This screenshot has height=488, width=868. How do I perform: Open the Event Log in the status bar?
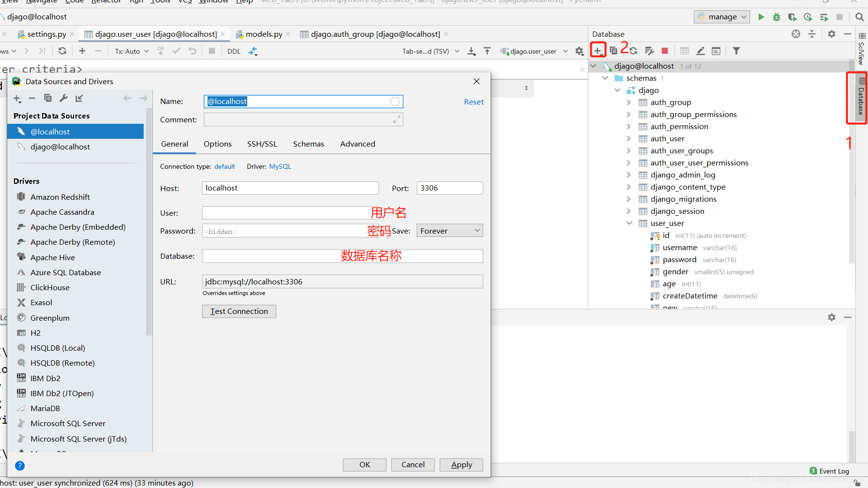[x=829, y=471]
